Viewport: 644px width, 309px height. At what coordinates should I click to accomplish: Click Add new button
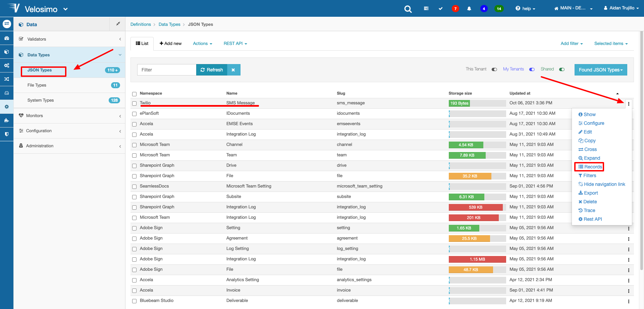point(170,44)
